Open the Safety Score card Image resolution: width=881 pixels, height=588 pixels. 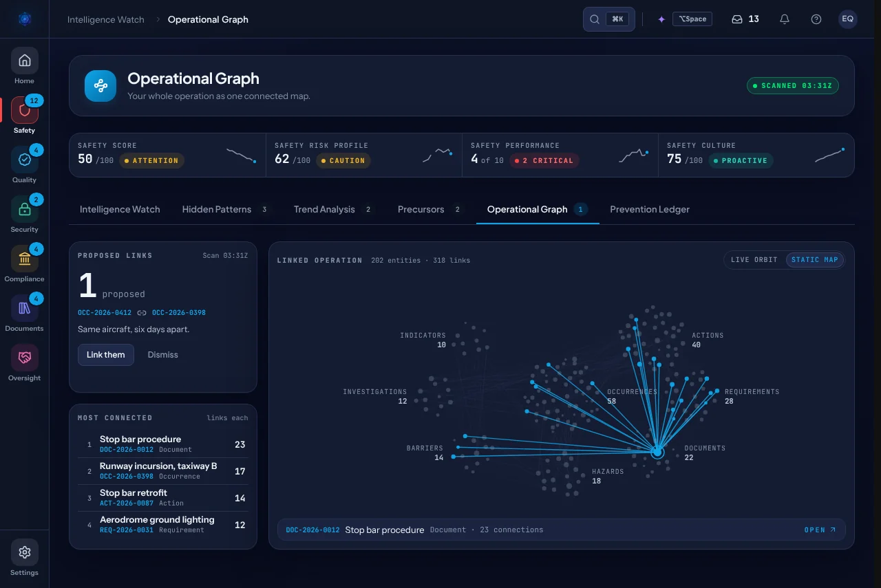pos(167,155)
